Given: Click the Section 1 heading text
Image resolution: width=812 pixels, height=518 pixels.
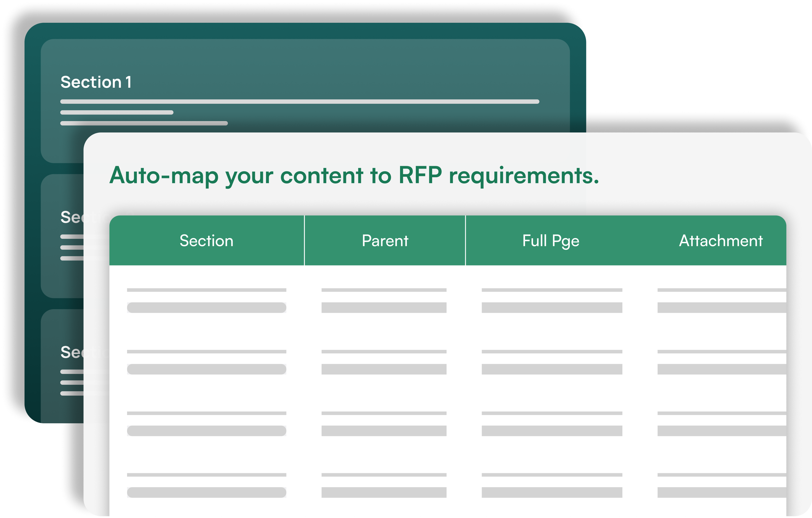Looking at the screenshot, I should point(96,82).
